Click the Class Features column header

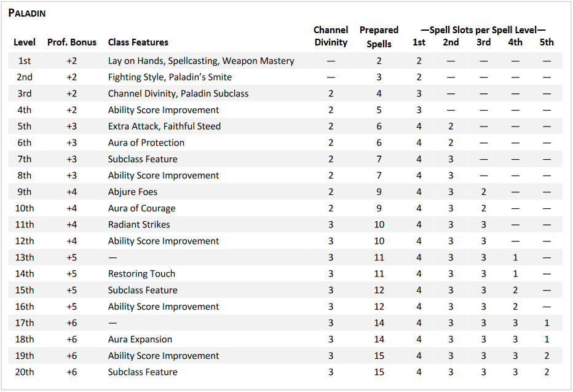(138, 42)
